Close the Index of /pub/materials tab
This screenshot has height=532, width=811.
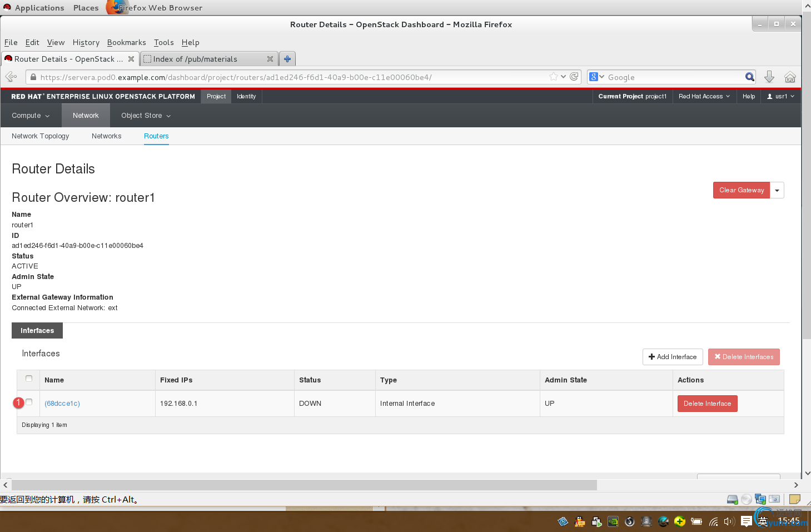point(270,59)
